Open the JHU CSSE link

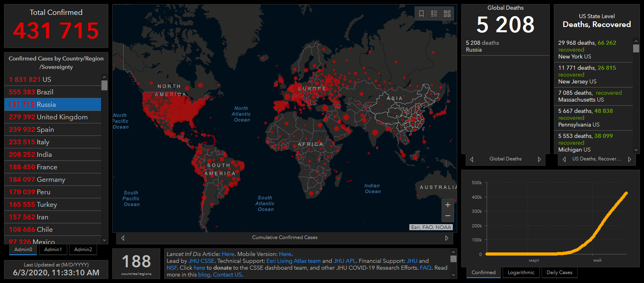coord(201,261)
